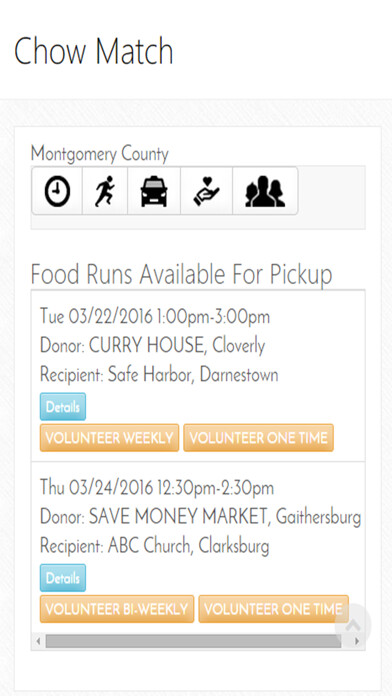392x696 pixels.
Task: Click the Montgomery County label
Action: [100, 154]
